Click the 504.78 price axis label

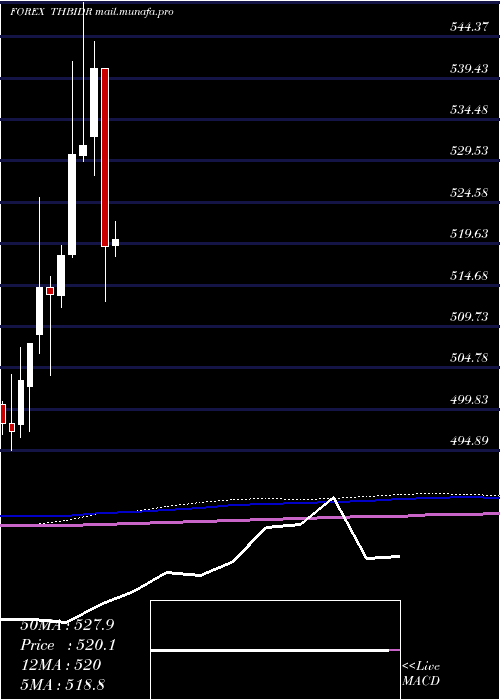469,358
